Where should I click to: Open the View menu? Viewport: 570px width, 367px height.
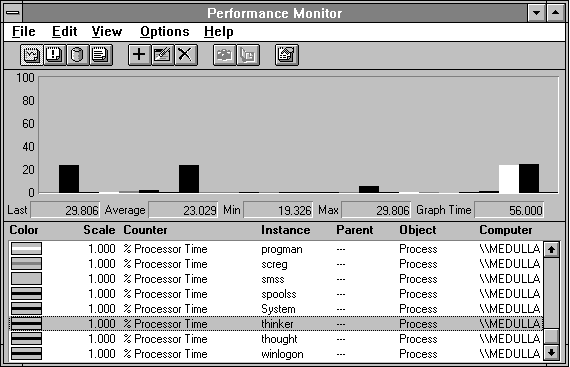point(107,32)
